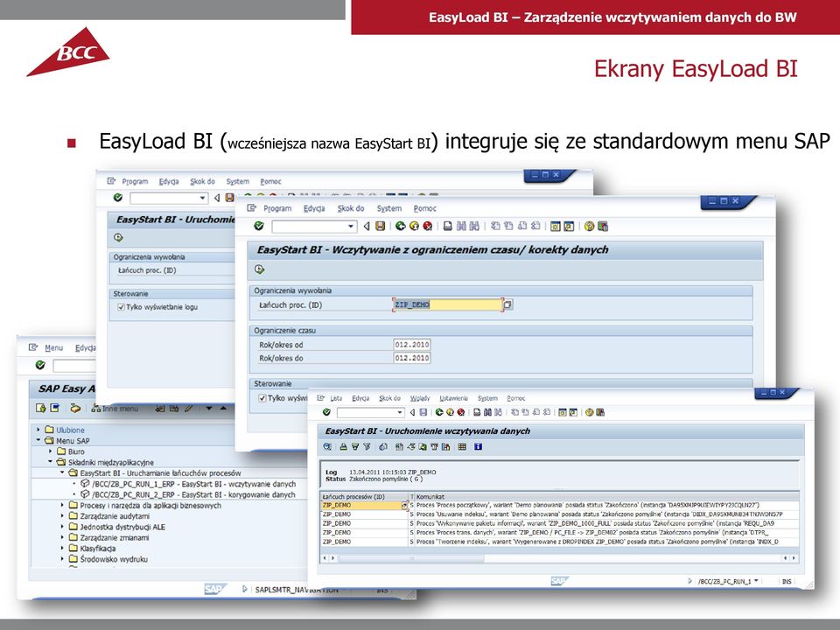Viewport: 840px width, 630px height.
Task: Click Execute clock icon in Wczytywanie z ograniczeniem window
Action: coord(260,269)
